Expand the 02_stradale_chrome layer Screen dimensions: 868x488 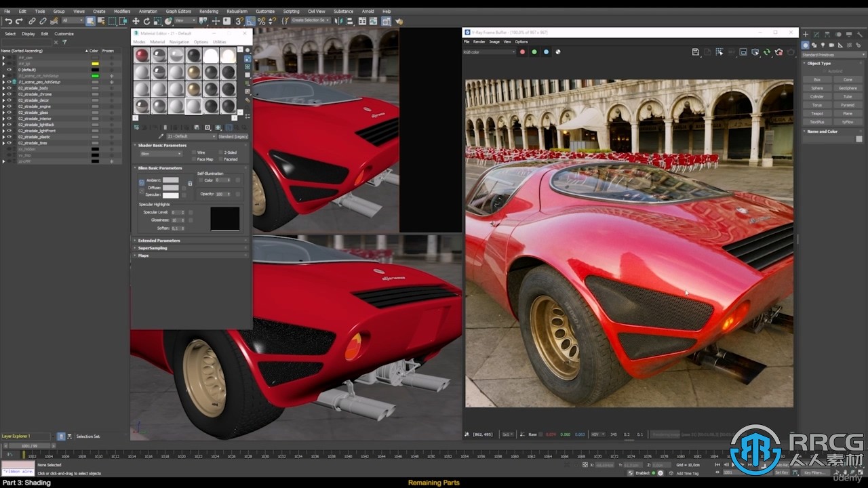(3, 94)
